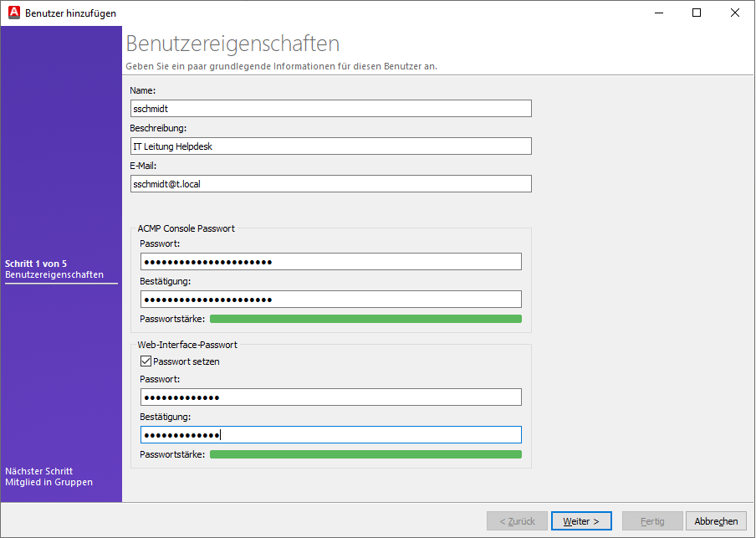Cancel the wizard with Abbrechen

(716, 521)
